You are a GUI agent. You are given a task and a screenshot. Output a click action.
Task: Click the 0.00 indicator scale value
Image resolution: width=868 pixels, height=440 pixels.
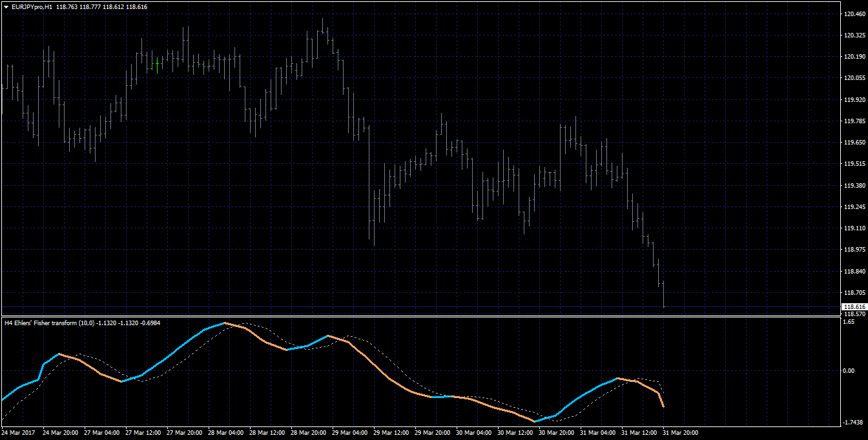850,370
